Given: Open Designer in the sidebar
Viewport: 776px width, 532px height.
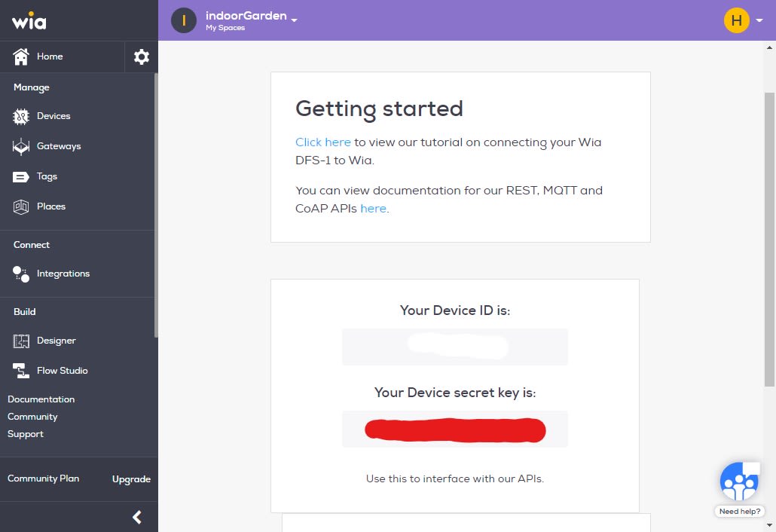Looking at the screenshot, I should [57, 341].
